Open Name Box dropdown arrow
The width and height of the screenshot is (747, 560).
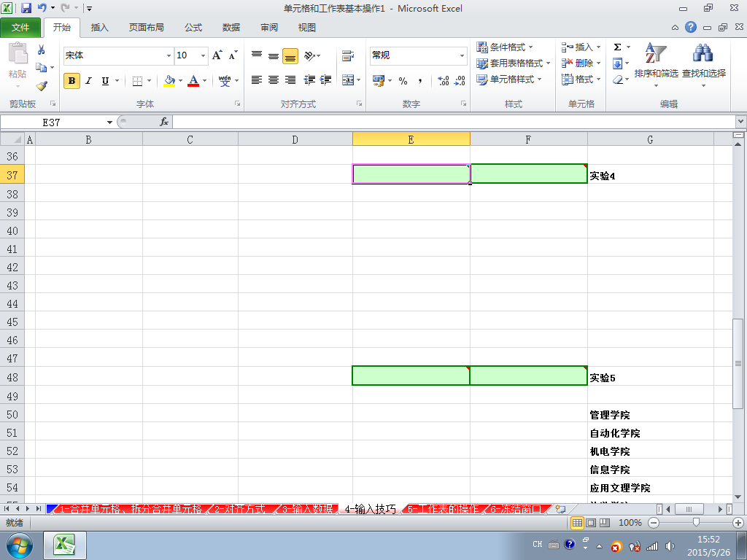coord(109,122)
